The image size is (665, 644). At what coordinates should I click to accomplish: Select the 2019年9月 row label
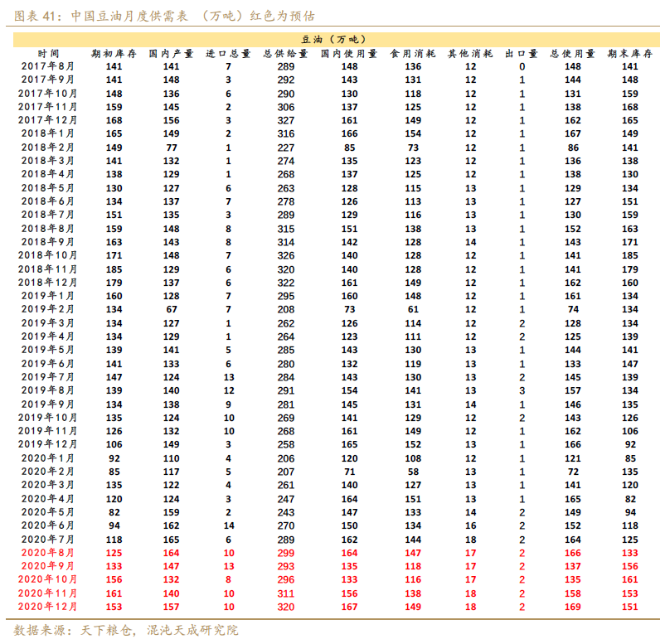pyautogui.click(x=47, y=404)
